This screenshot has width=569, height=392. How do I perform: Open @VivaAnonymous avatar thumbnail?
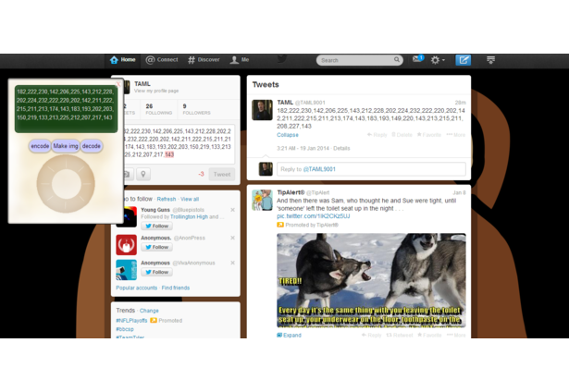(126, 270)
